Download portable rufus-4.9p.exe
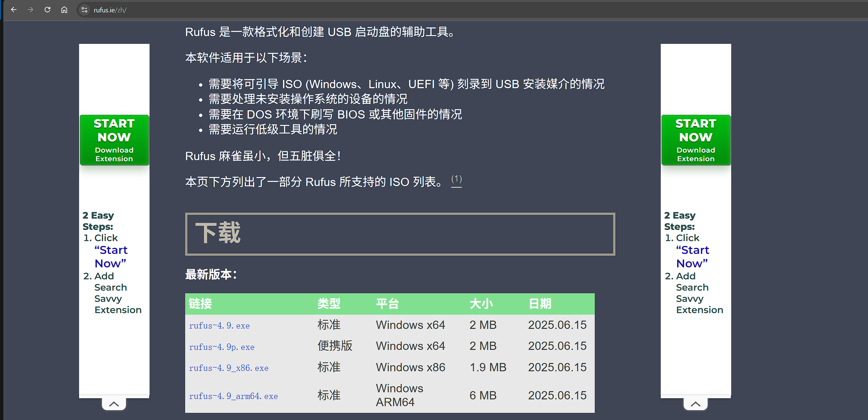Image resolution: width=868 pixels, height=420 pixels. 221,347
